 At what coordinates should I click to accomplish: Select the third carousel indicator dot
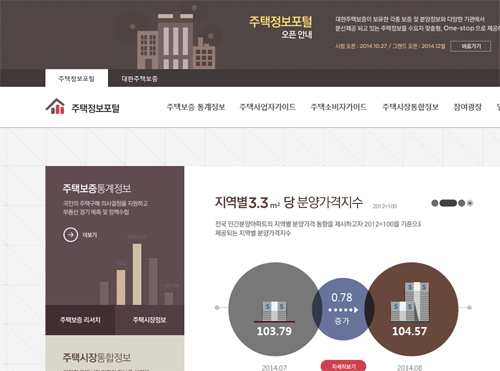click(x=462, y=203)
